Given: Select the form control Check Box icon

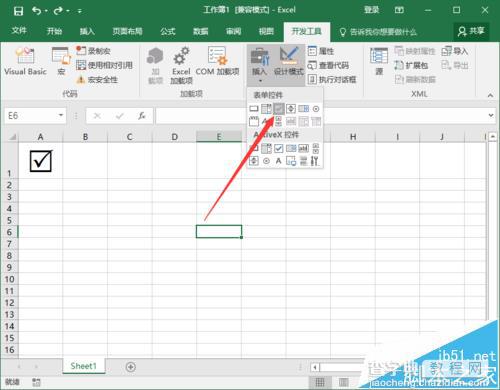Looking at the screenshot, I should coord(278,109).
